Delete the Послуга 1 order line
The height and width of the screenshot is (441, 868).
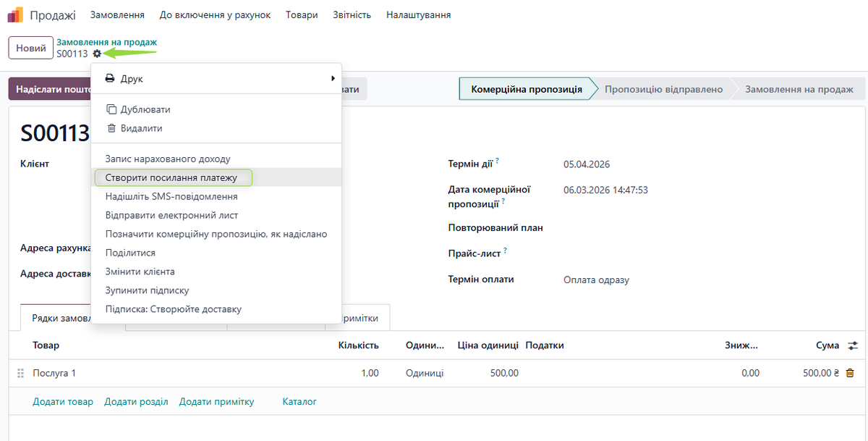click(850, 373)
